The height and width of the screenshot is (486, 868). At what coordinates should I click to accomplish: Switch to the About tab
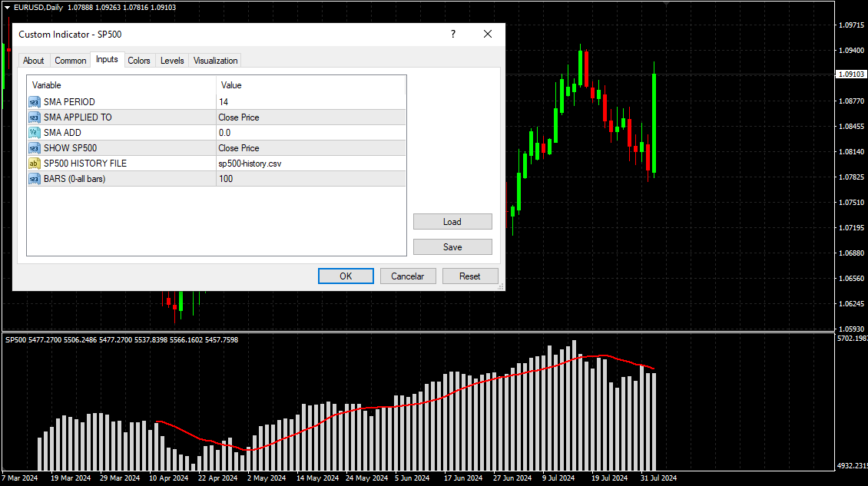click(x=34, y=61)
